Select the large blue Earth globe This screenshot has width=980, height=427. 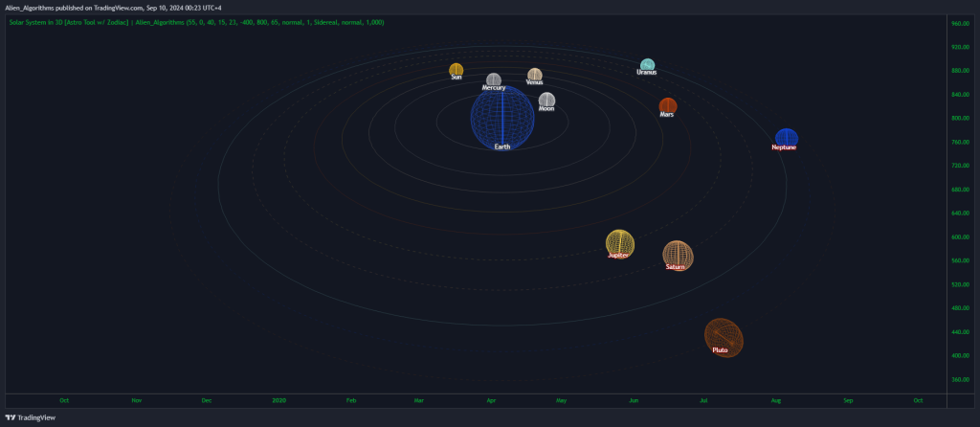(502, 118)
